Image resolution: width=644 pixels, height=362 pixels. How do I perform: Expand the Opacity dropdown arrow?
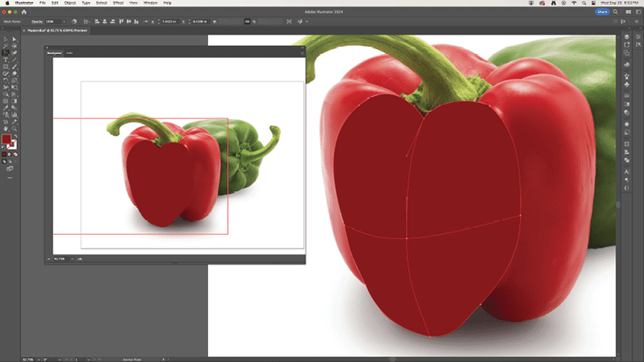click(64, 22)
